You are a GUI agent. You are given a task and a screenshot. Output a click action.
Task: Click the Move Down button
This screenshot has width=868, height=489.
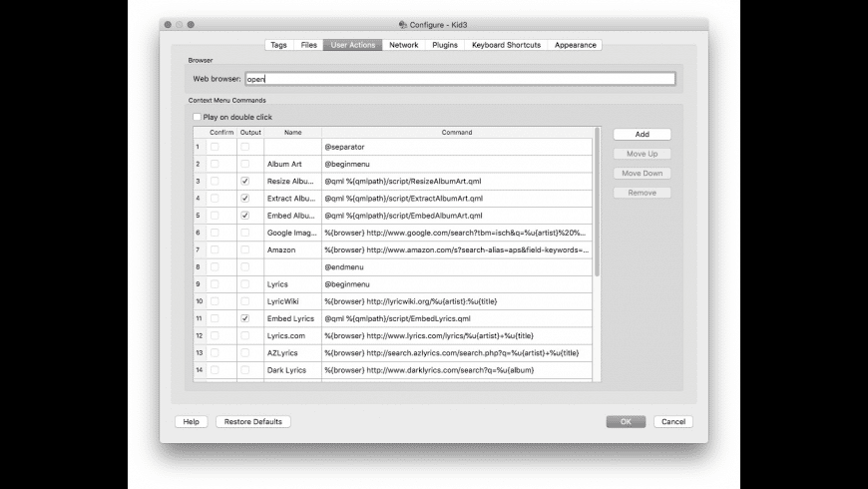click(x=643, y=173)
